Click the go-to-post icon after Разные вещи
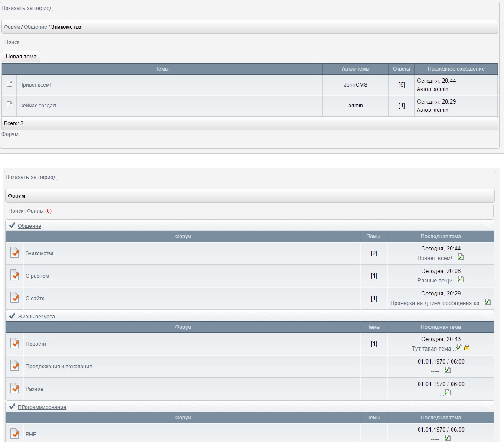Screen dimensions: 504x448 pyautogui.click(x=461, y=279)
